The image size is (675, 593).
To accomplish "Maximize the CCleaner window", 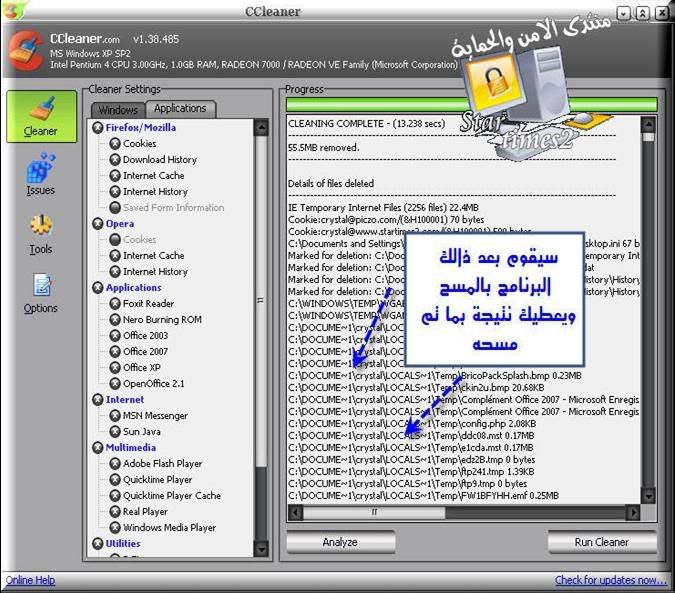I will [642, 14].
